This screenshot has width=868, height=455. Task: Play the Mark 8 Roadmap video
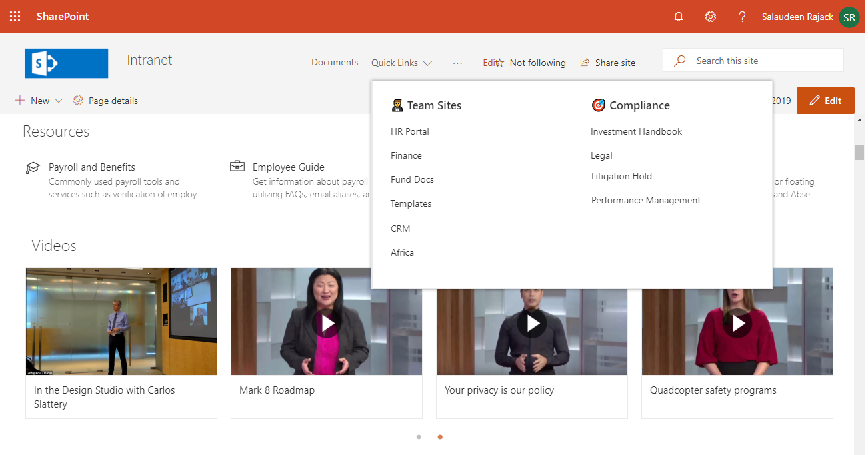click(327, 324)
